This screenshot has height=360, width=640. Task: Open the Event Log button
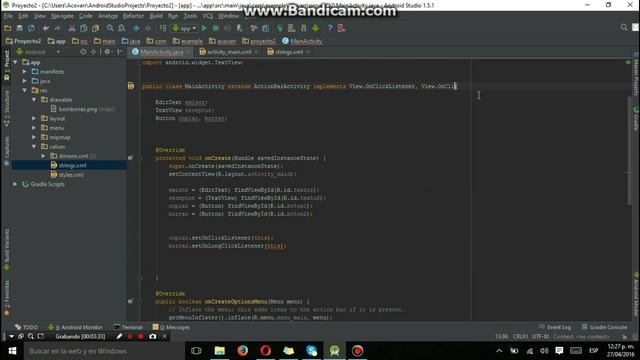tap(555, 327)
